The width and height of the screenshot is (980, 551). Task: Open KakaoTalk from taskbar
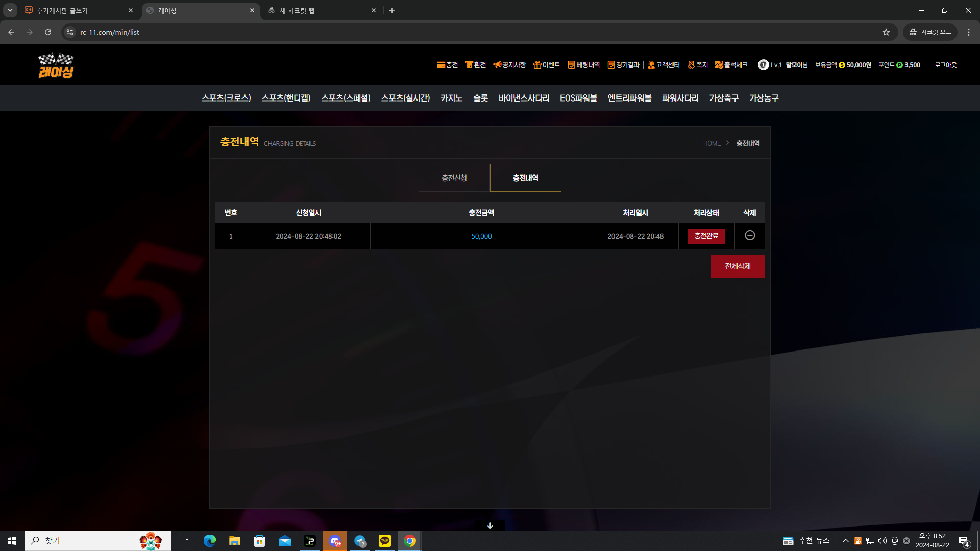[x=385, y=541]
